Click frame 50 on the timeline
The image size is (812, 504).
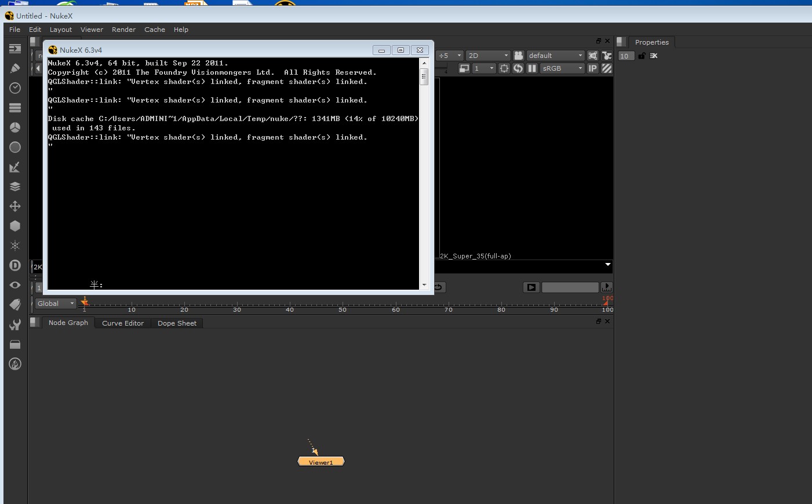tap(343, 304)
